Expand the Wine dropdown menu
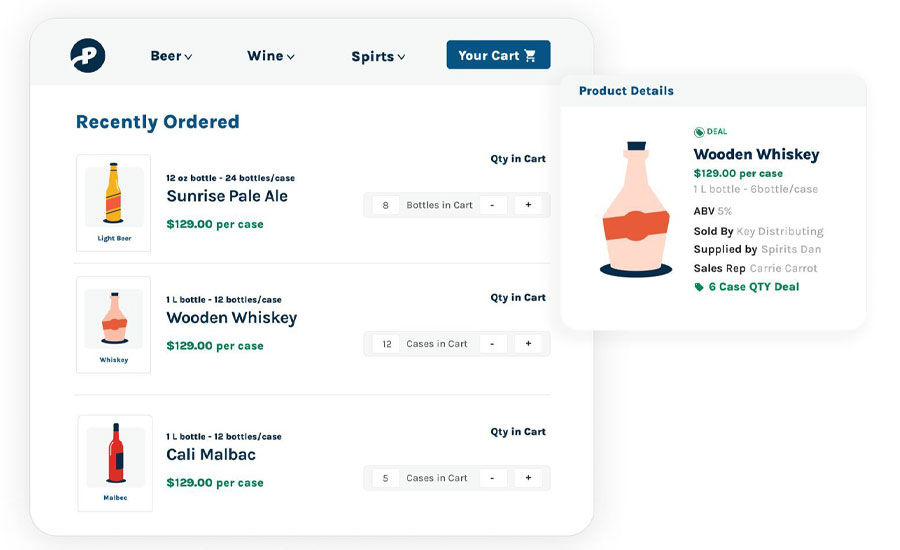Image resolution: width=900 pixels, height=550 pixels. tap(271, 56)
